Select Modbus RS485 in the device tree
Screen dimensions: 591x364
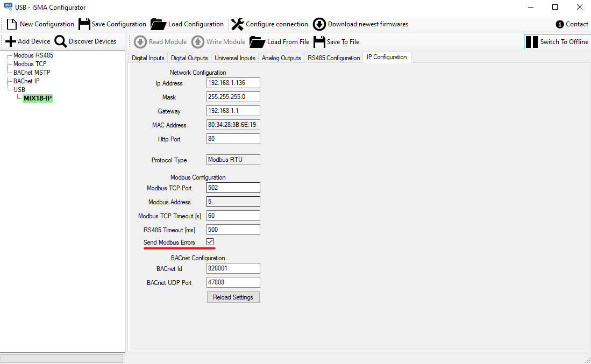pos(33,55)
